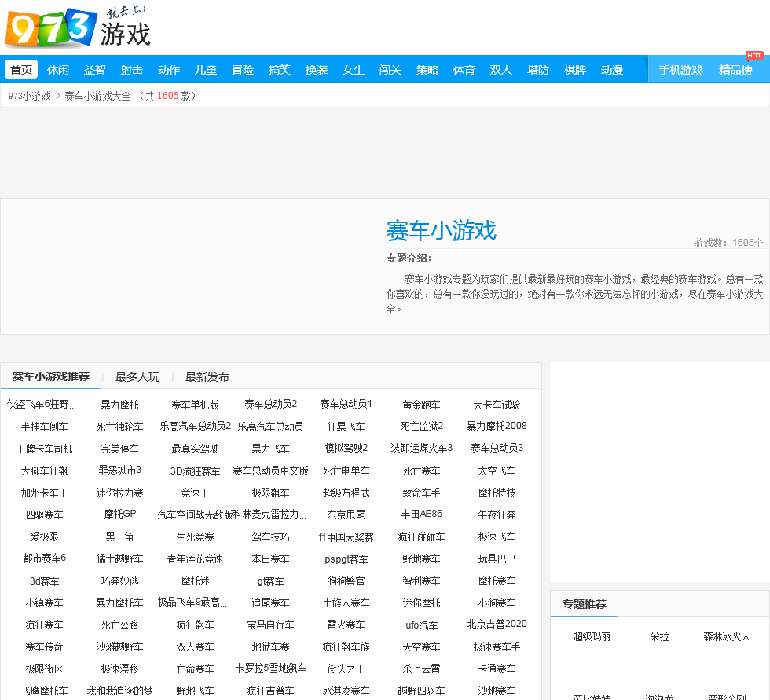Switch to the 最新发布 tab
The image size is (770, 700).
pos(207,377)
